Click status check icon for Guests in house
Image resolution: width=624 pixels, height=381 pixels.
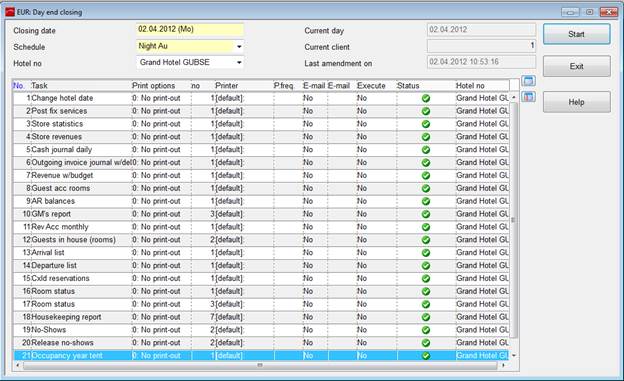(x=426, y=240)
